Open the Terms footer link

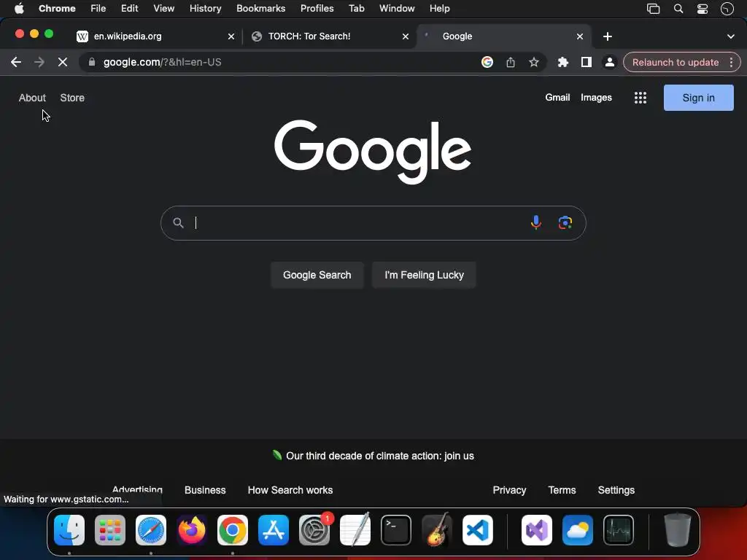562,490
